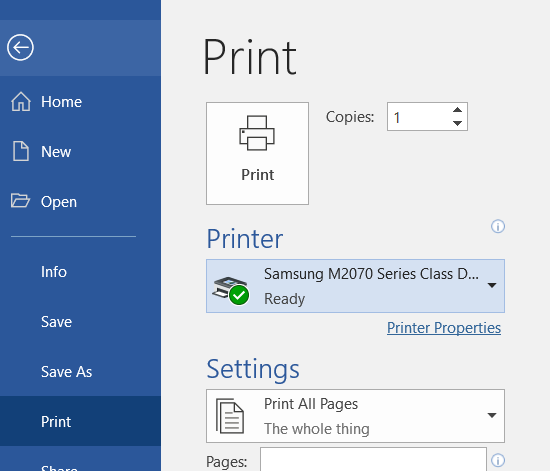This screenshot has width=550, height=471.
Task: Click into the Pages input field
Action: tap(373, 459)
